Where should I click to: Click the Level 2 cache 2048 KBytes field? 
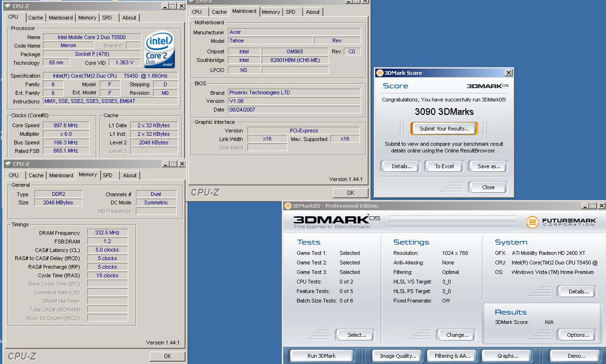154,142
